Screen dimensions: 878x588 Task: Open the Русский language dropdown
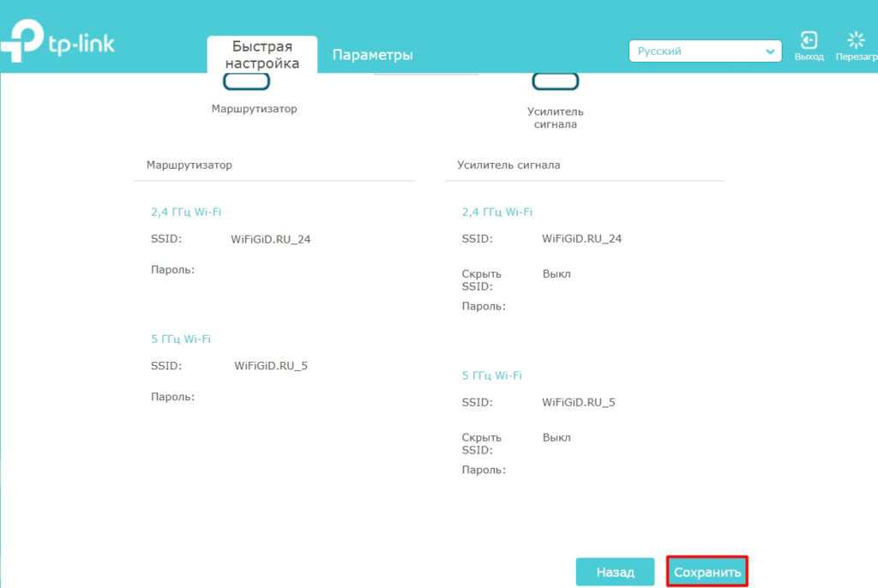(705, 51)
